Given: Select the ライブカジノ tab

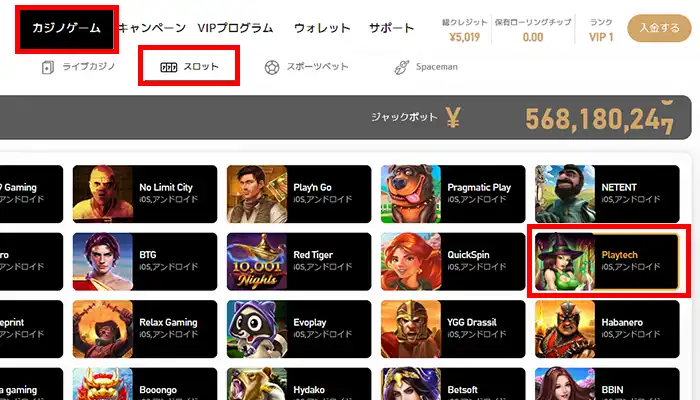Looking at the screenshot, I should 78,67.
